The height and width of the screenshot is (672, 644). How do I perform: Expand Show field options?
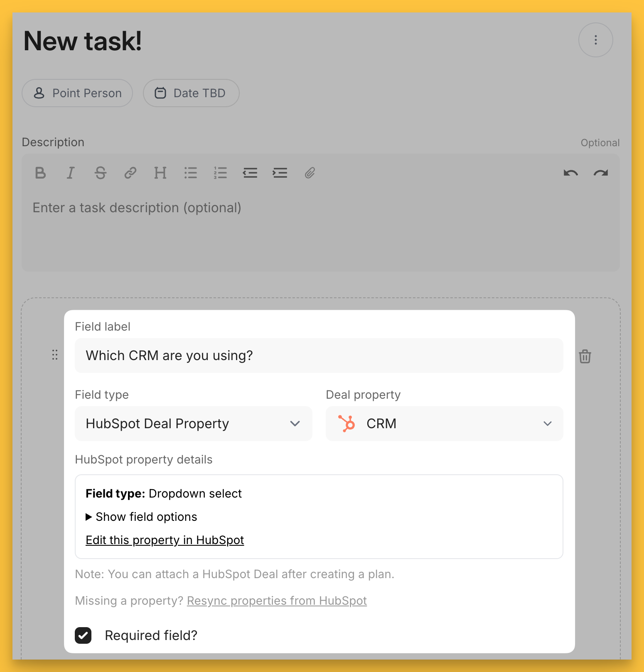coord(141,517)
